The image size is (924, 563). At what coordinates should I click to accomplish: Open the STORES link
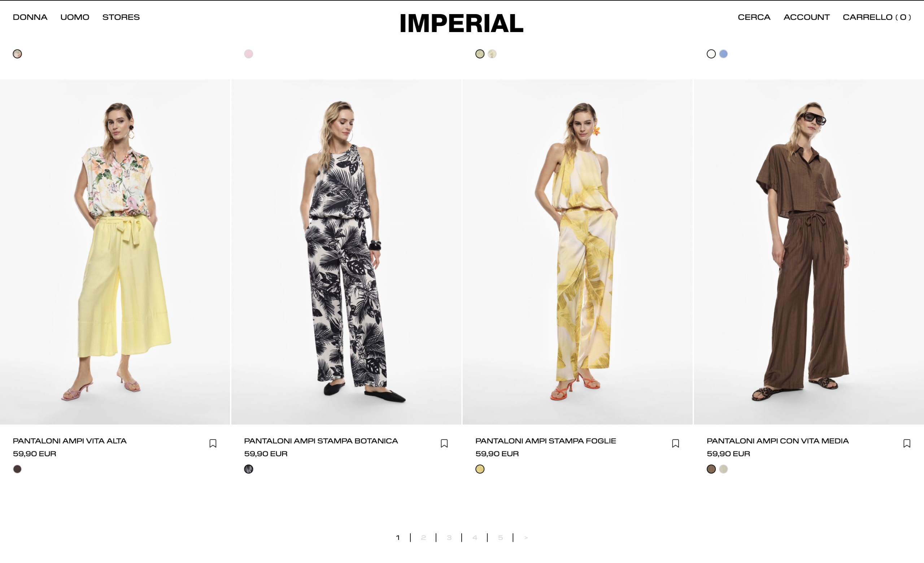click(x=121, y=17)
